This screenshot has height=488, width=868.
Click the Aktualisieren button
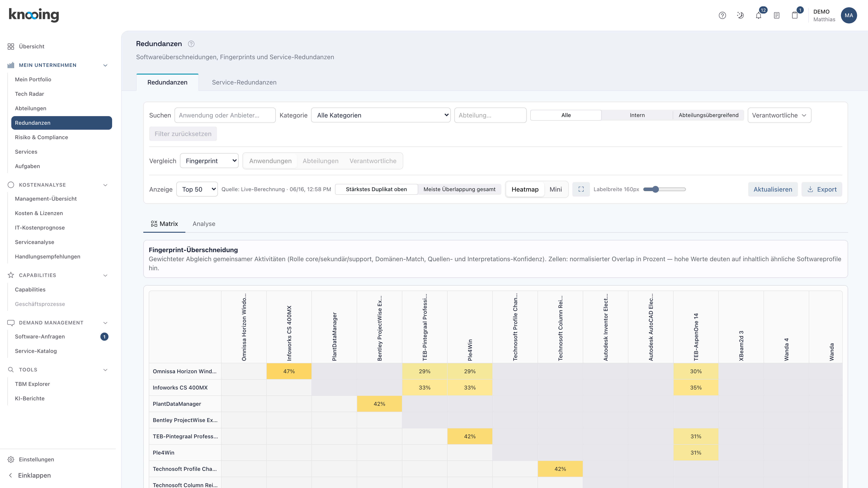coord(773,189)
